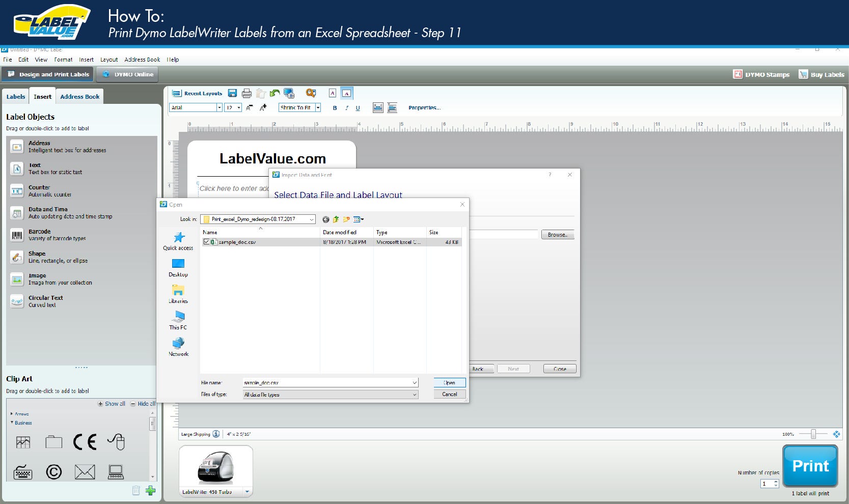The image size is (849, 504).
Task: Click the DYMO Online tab button
Action: [127, 74]
